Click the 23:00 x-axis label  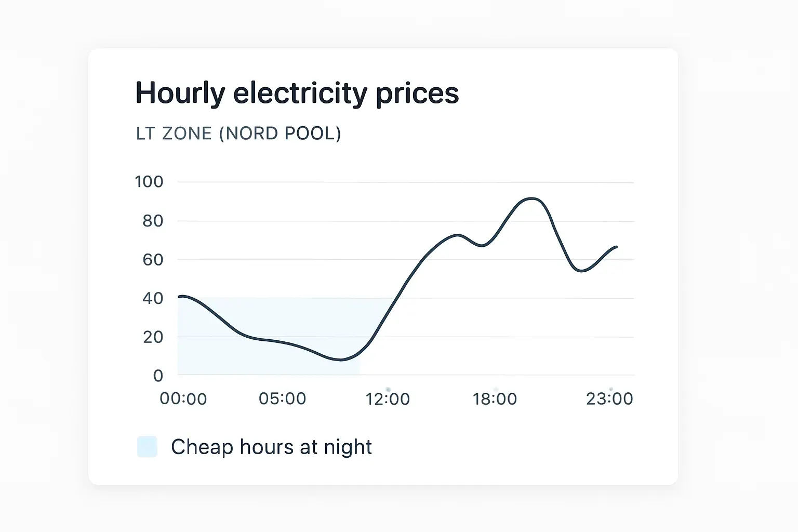[x=609, y=398]
